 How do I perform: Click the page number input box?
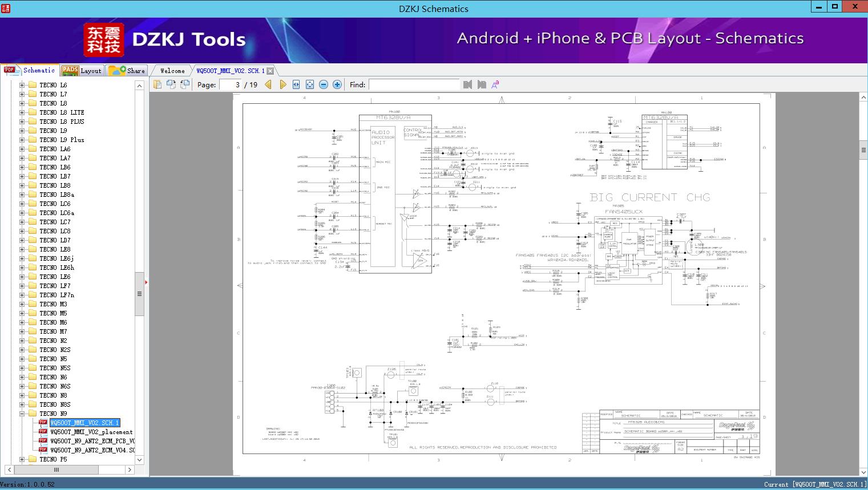click(x=230, y=84)
